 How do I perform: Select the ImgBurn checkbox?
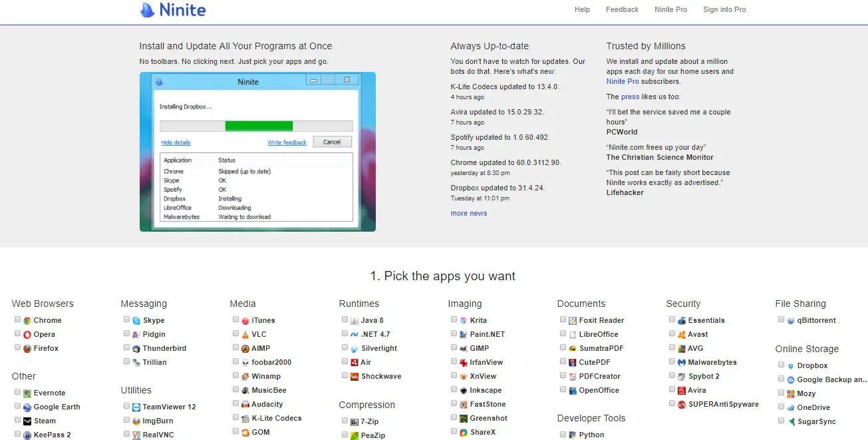point(127,420)
